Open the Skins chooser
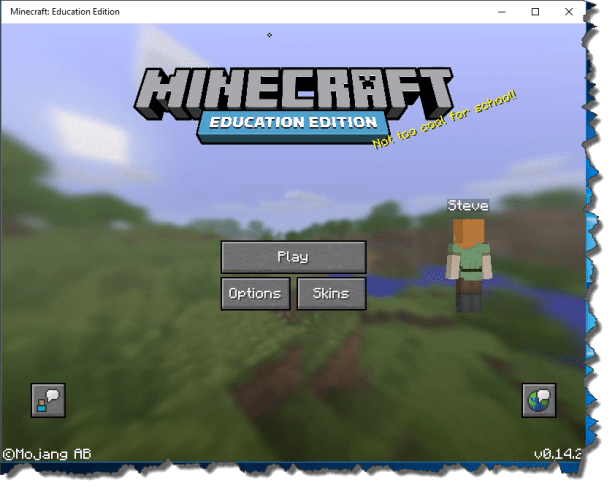615x491 pixels. 331,293
